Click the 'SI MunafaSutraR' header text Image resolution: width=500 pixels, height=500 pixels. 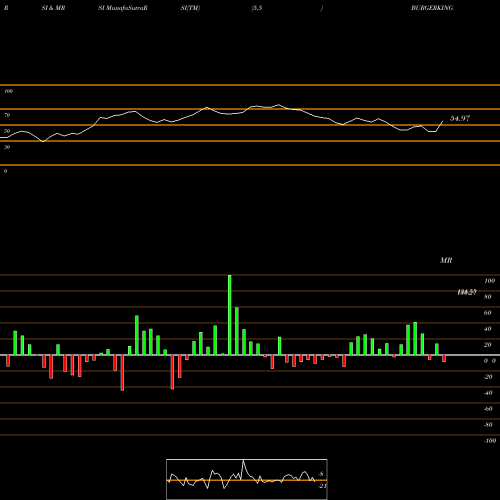(x=123, y=8)
